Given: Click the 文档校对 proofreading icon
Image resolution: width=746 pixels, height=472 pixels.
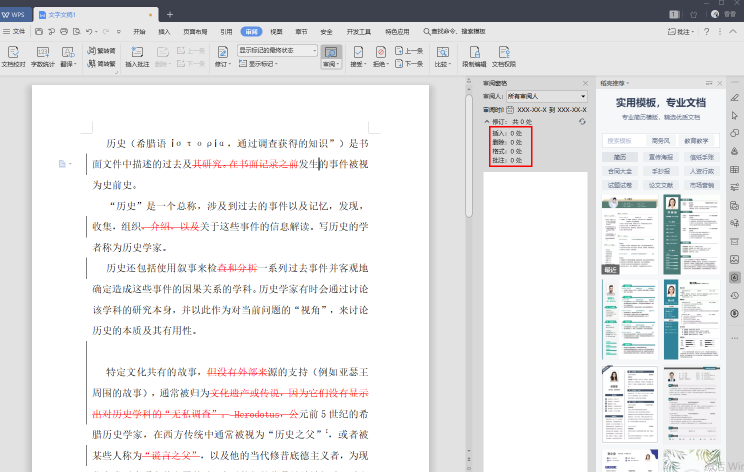Looking at the screenshot, I should [13, 54].
